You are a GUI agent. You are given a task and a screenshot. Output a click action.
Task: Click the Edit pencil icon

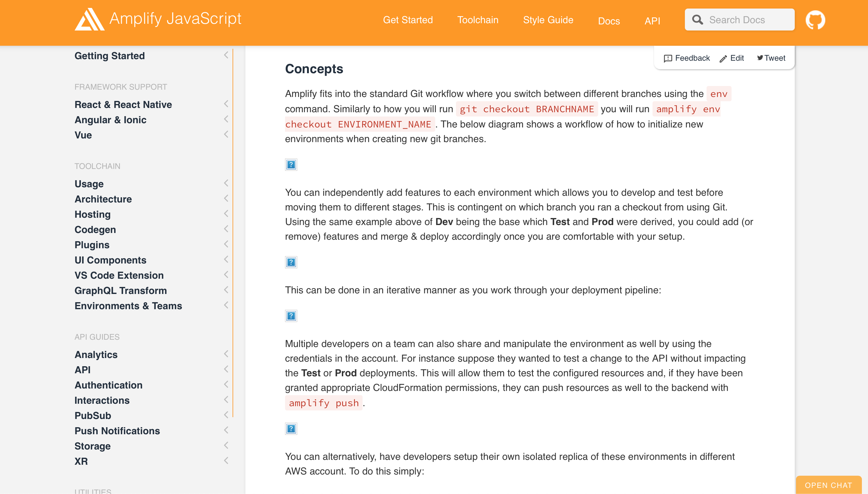[723, 58]
